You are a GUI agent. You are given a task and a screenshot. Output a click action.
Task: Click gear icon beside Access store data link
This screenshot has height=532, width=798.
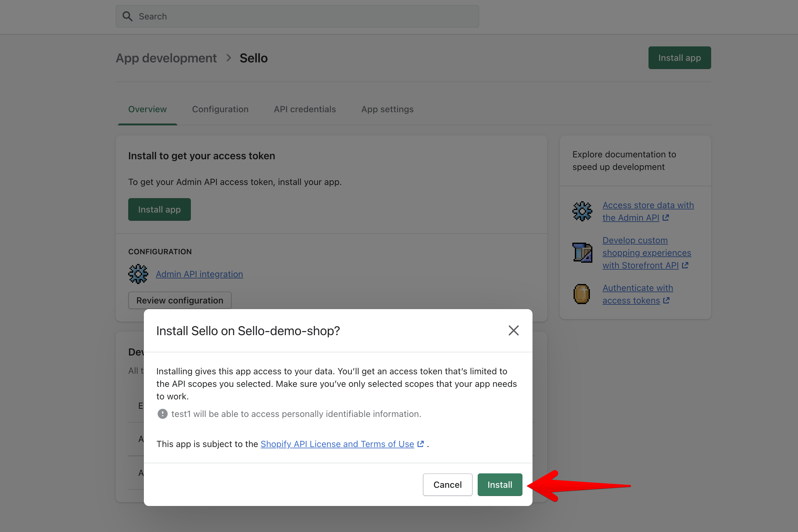[x=582, y=211]
